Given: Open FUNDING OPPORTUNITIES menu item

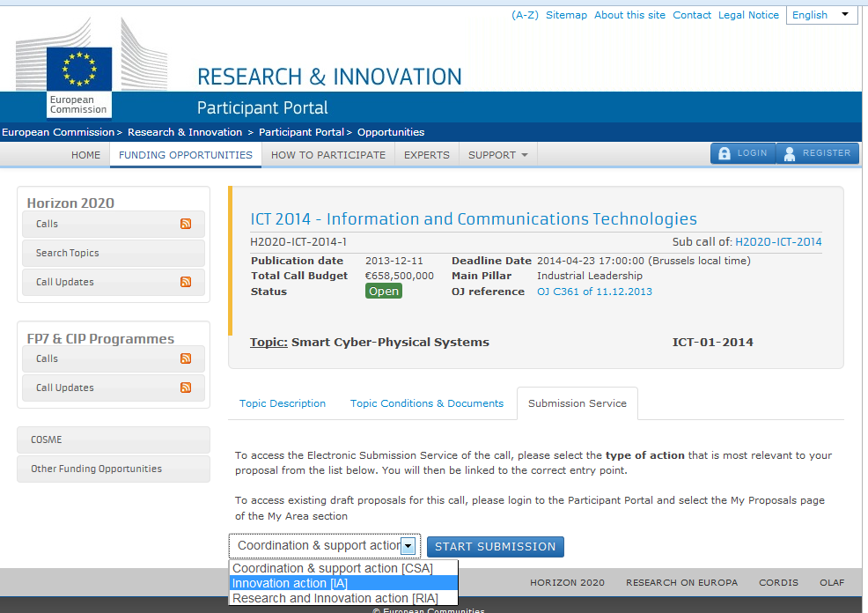Looking at the screenshot, I should coord(186,155).
